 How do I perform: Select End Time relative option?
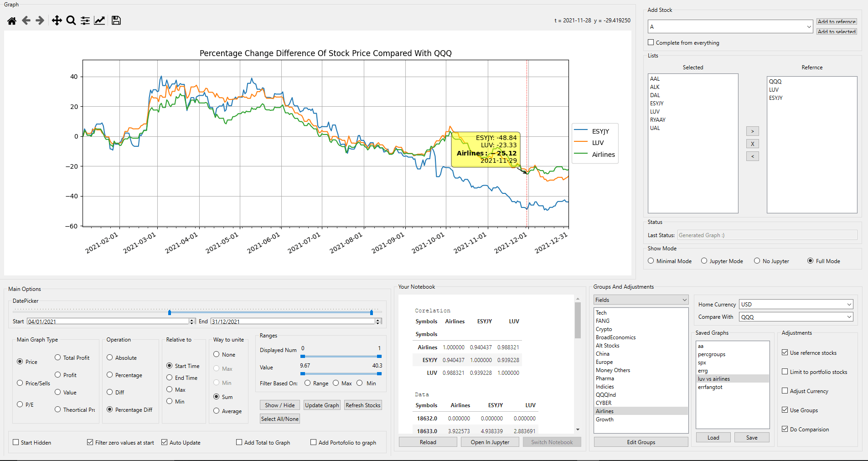[x=170, y=378]
